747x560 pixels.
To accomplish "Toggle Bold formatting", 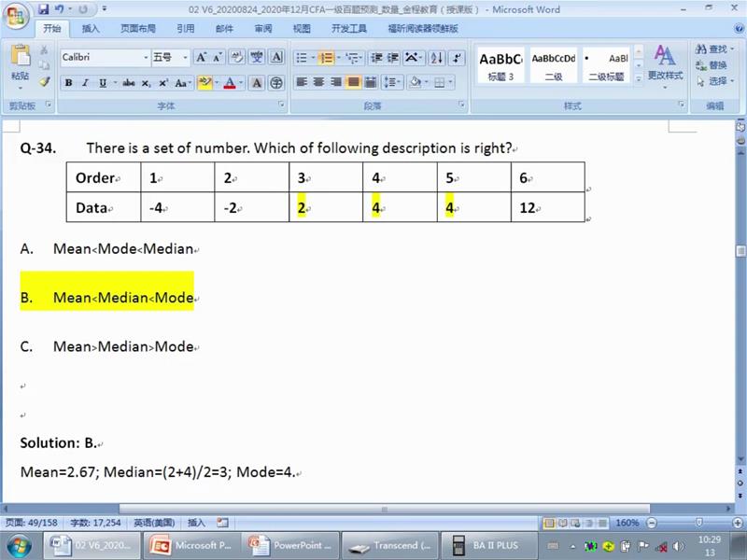I will coord(68,83).
